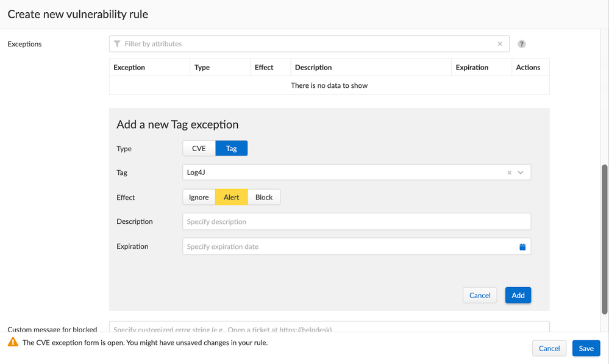Image resolution: width=609 pixels, height=364 pixels.
Task: Sort by the Exception column header
Action: (x=129, y=68)
